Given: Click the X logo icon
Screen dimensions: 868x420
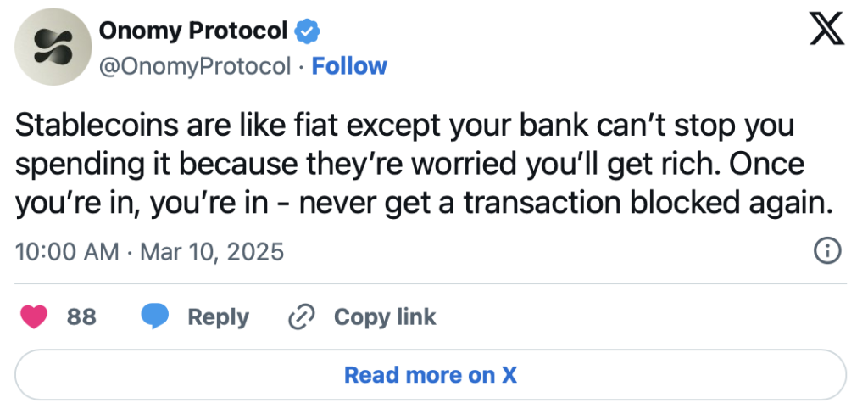Looking at the screenshot, I should (827, 31).
